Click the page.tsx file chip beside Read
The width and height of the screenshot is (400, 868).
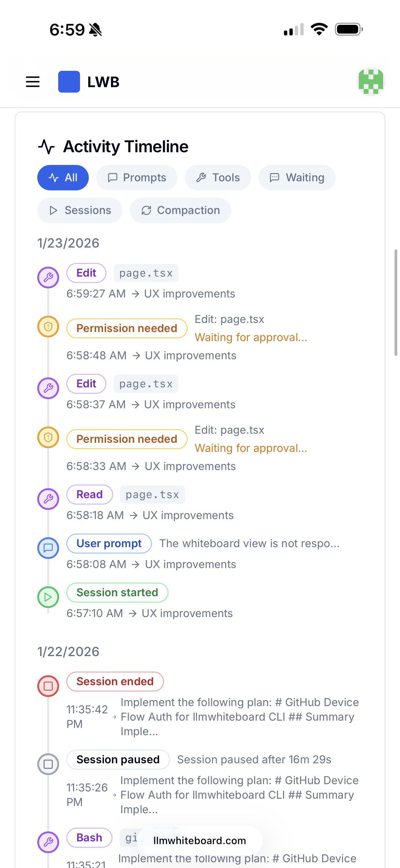[152, 494]
